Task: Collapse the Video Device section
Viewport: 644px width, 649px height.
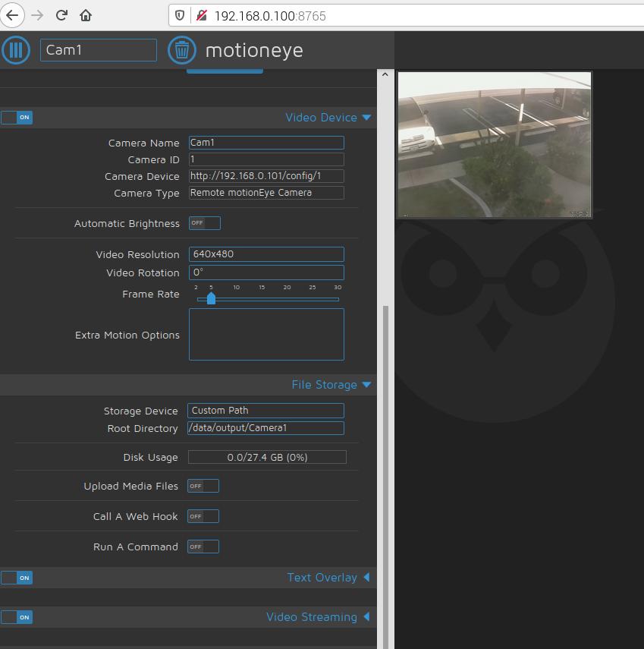Action: pos(367,117)
